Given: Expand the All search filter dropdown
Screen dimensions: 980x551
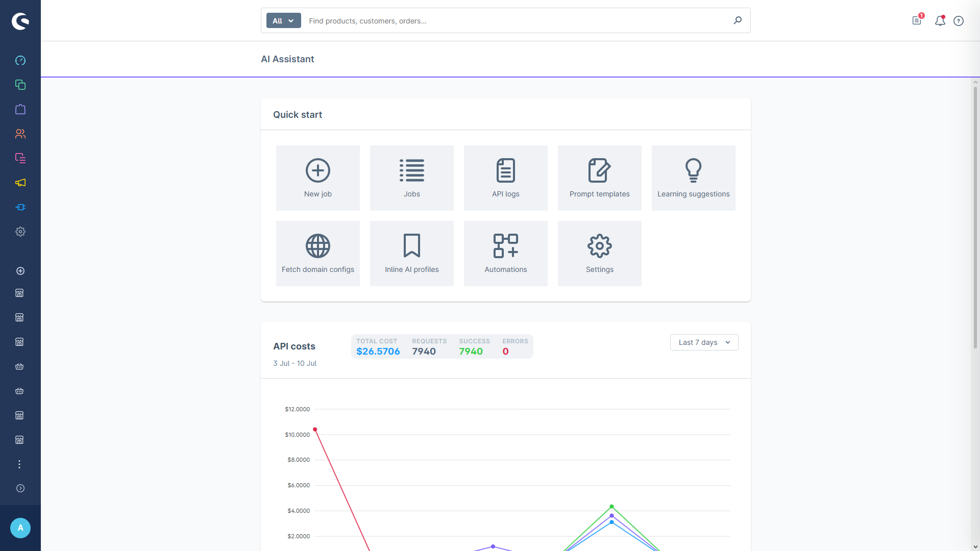Looking at the screenshot, I should coord(283,21).
